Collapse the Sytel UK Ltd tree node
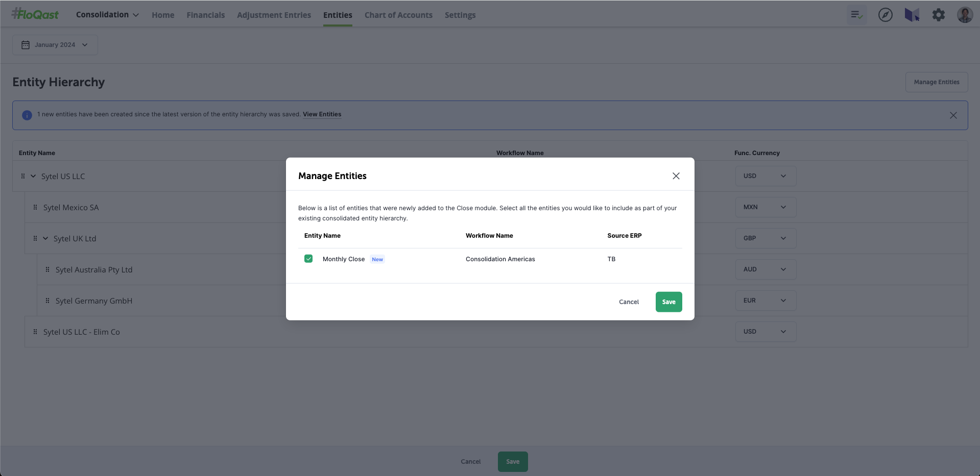Viewport: 980px width, 476px height. 45,238
